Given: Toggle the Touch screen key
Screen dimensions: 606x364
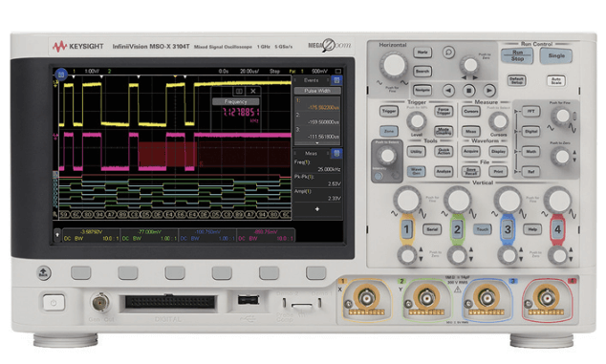Looking at the screenshot, I should (483, 229).
